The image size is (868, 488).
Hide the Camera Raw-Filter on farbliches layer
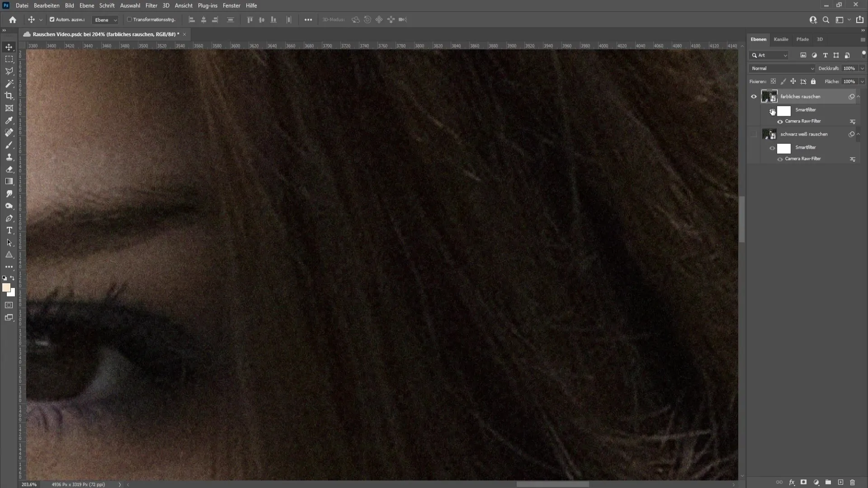point(780,122)
